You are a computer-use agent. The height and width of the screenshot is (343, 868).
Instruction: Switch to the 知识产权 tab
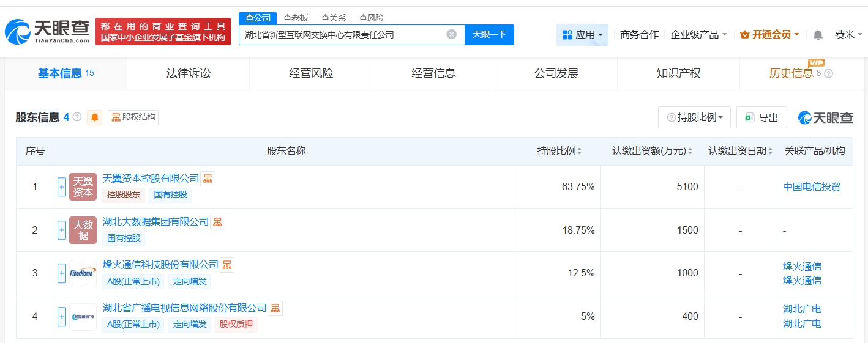coord(678,73)
